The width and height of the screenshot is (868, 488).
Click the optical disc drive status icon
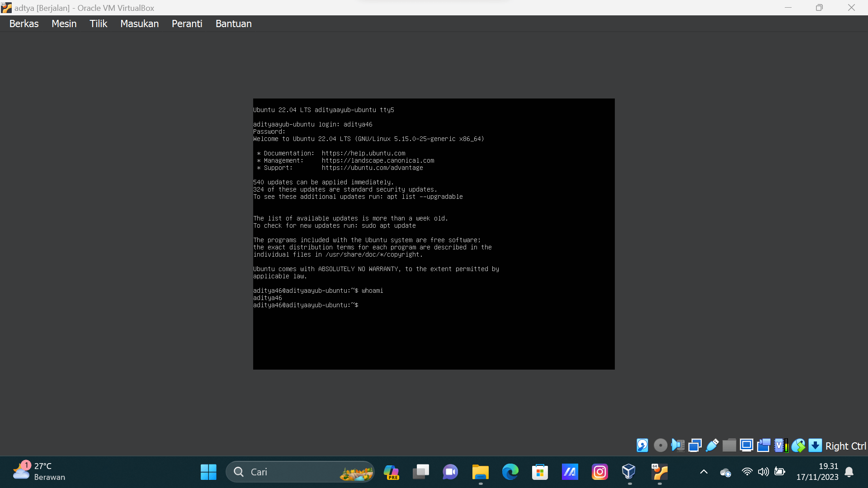(660, 446)
